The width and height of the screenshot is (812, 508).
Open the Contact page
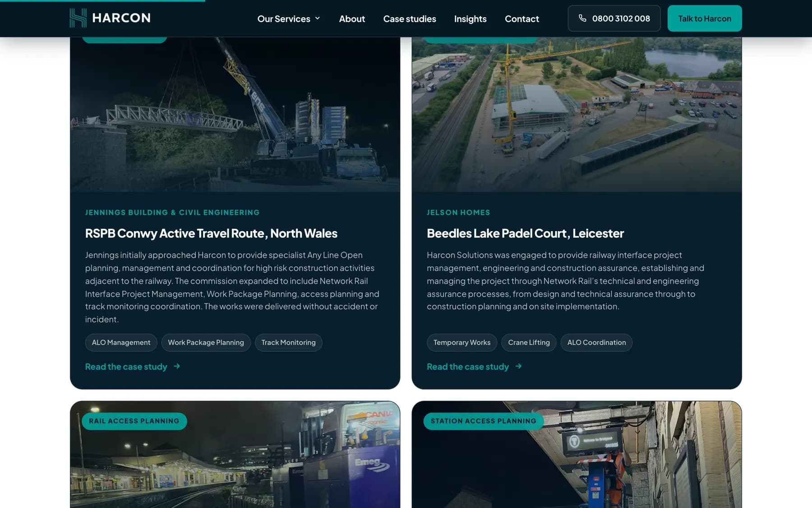(522, 19)
